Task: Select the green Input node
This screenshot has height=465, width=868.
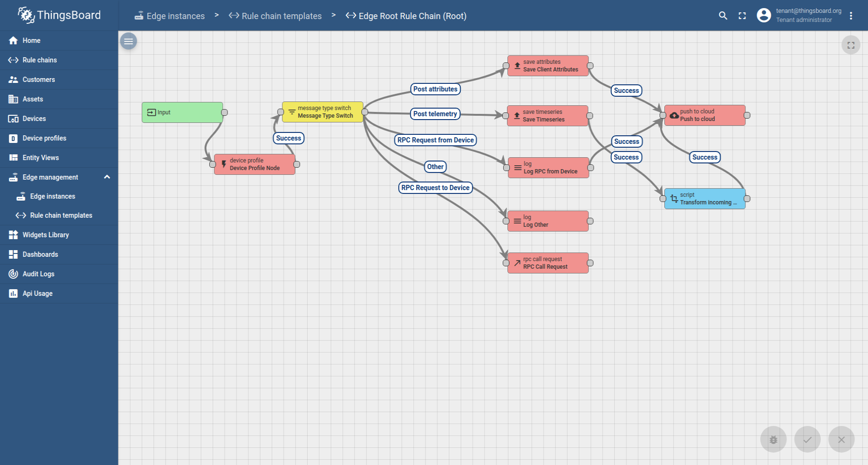Action: [x=182, y=112]
